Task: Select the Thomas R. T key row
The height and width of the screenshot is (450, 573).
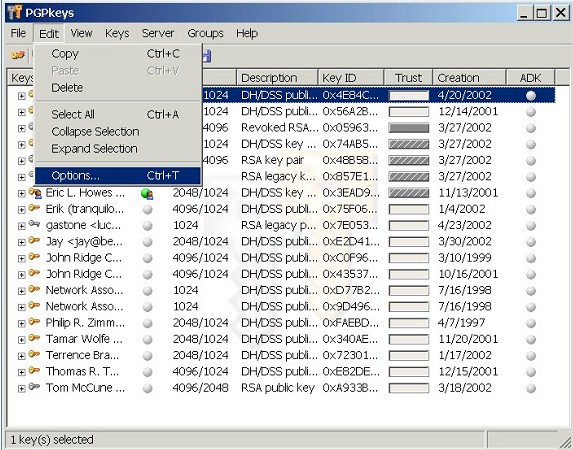Action: coord(281,372)
